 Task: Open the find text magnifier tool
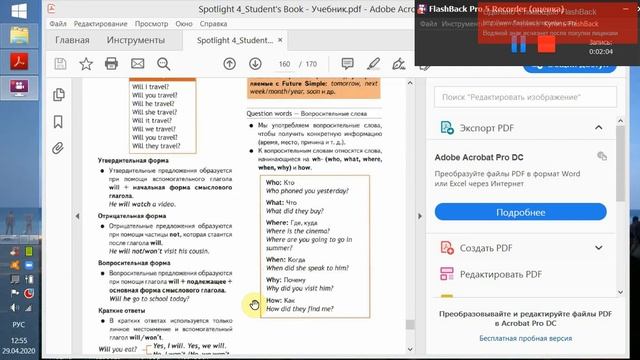tap(163, 64)
